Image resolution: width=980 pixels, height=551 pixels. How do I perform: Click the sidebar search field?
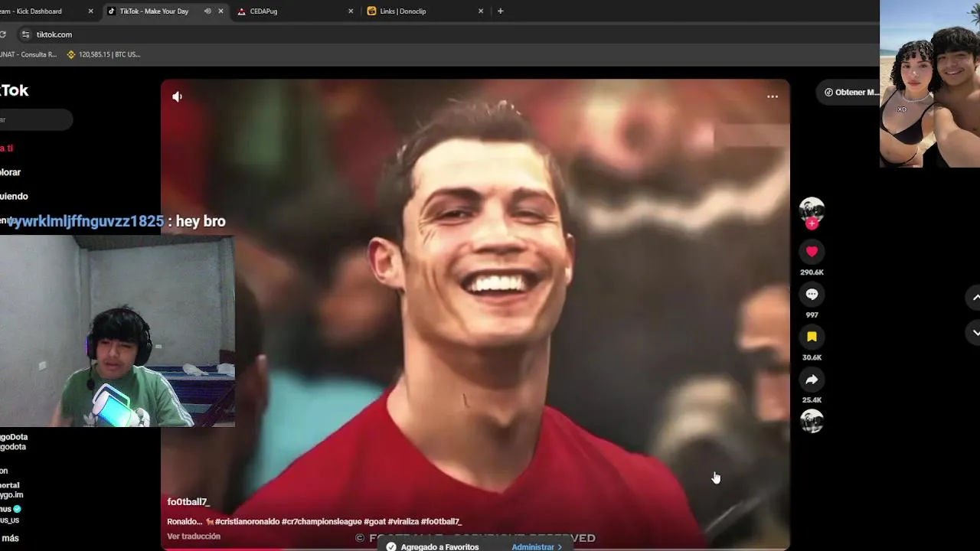click(x=36, y=119)
